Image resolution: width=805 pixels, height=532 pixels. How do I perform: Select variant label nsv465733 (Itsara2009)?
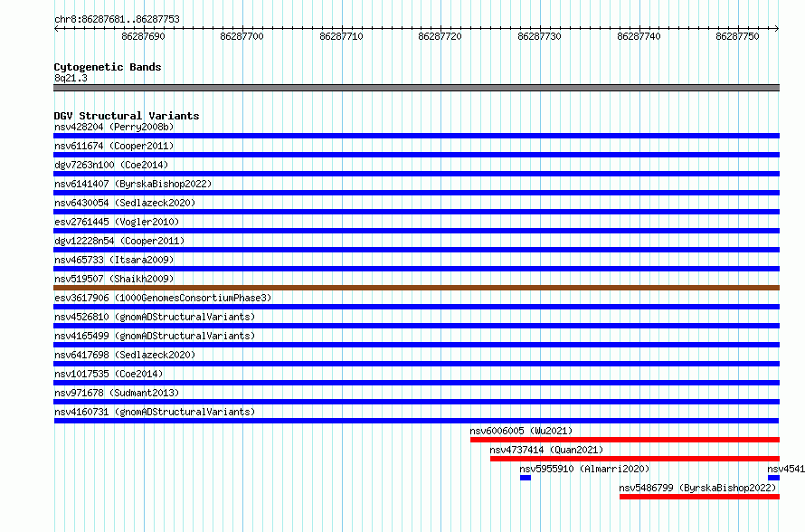(114, 260)
